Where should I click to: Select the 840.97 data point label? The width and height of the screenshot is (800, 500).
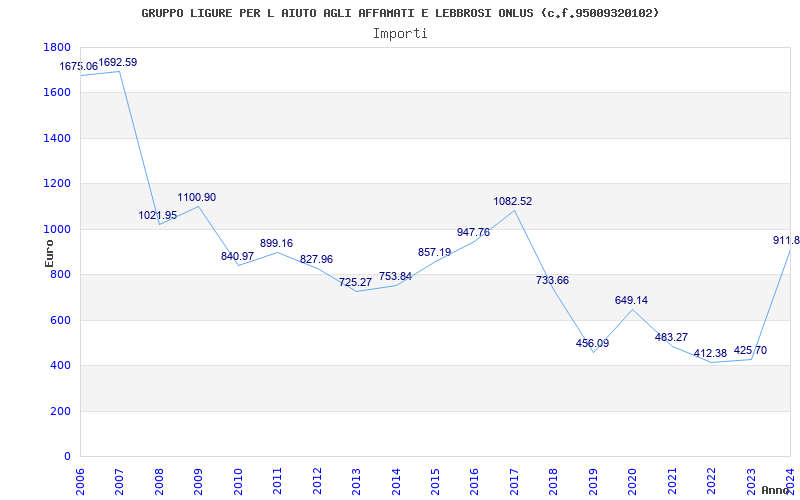(237, 256)
